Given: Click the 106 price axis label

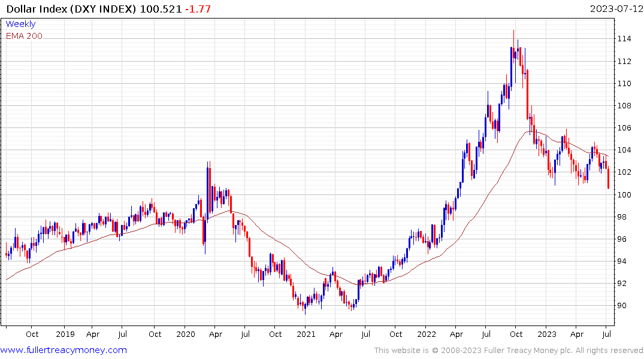Looking at the screenshot, I should tap(624, 128).
